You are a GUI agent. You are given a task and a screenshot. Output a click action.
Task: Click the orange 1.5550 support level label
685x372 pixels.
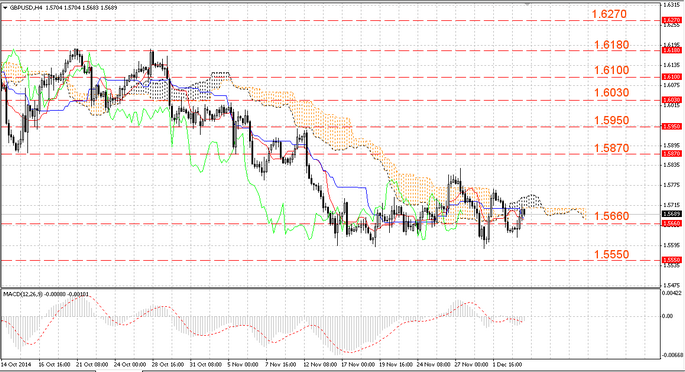point(612,255)
